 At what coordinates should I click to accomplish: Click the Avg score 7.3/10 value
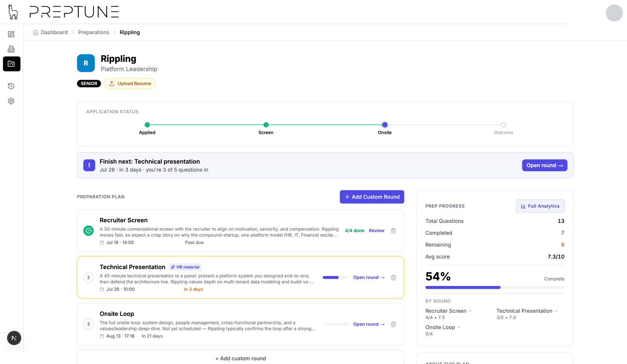pos(556,257)
